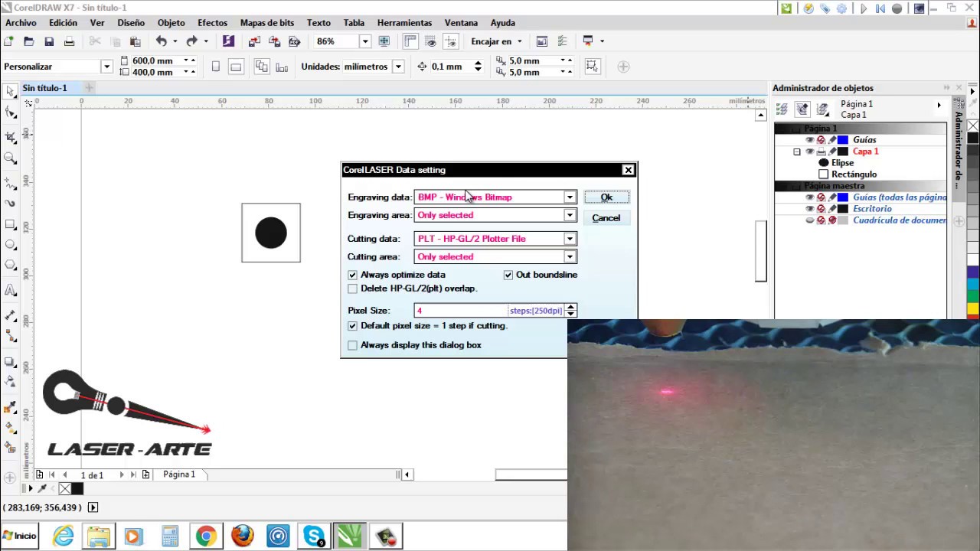Click the Open folder icon

pyautogui.click(x=29, y=41)
